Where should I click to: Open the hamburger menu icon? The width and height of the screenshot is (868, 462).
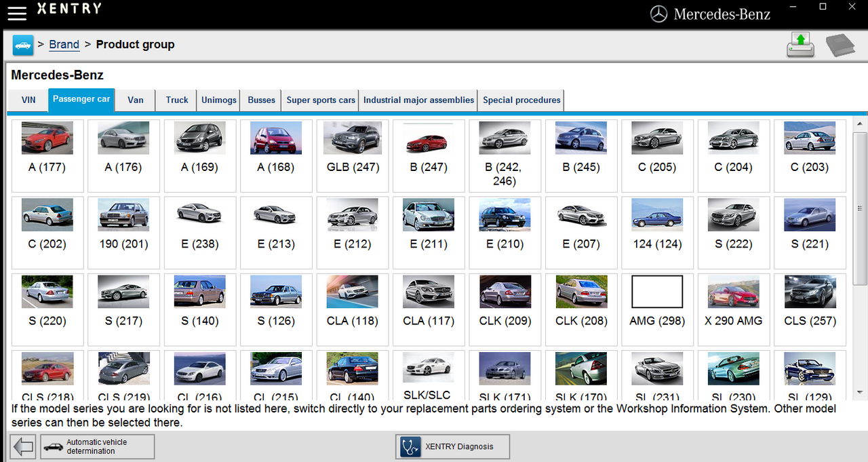17,12
